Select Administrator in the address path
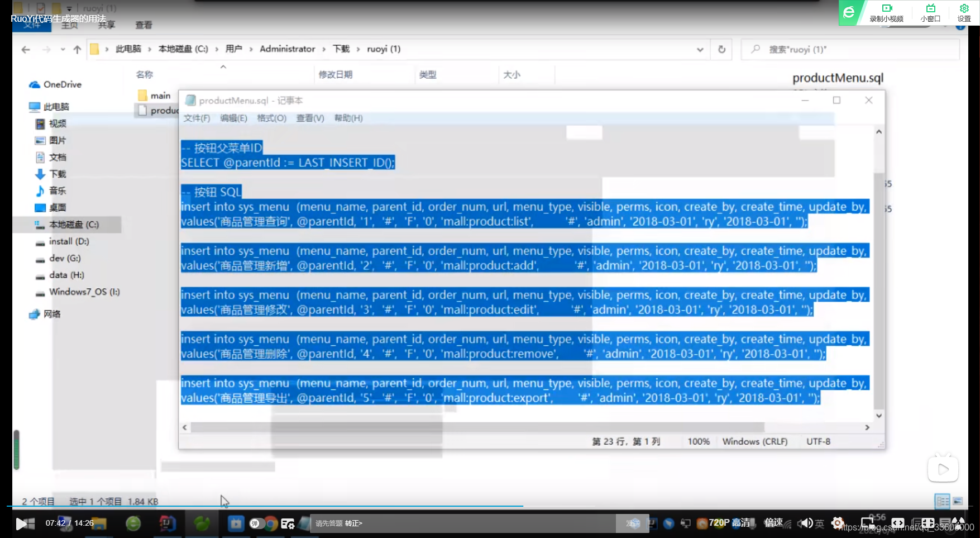 pyautogui.click(x=287, y=49)
